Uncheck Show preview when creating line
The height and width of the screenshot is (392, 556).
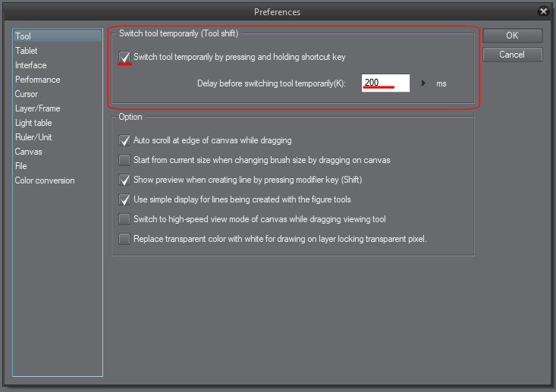pyautogui.click(x=125, y=180)
